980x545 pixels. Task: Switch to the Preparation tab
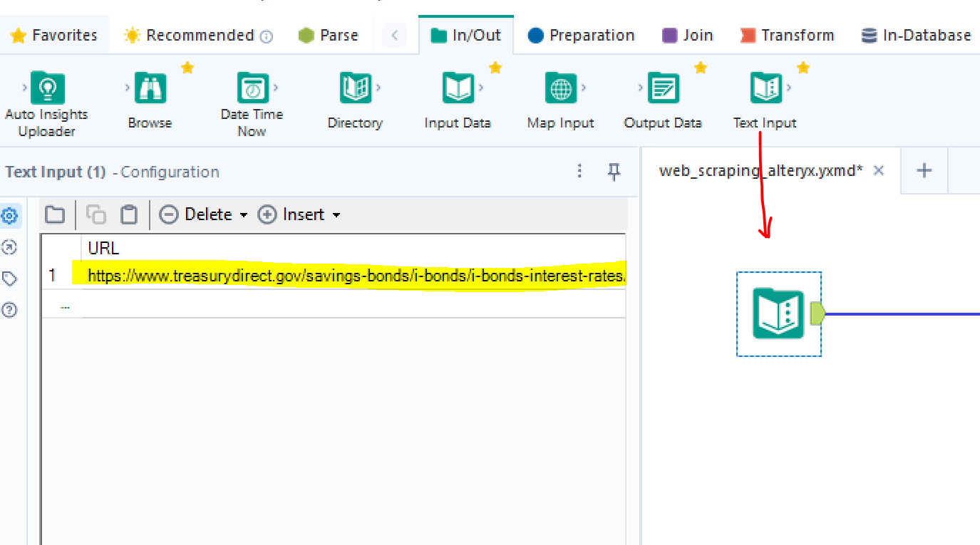(581, 34)
